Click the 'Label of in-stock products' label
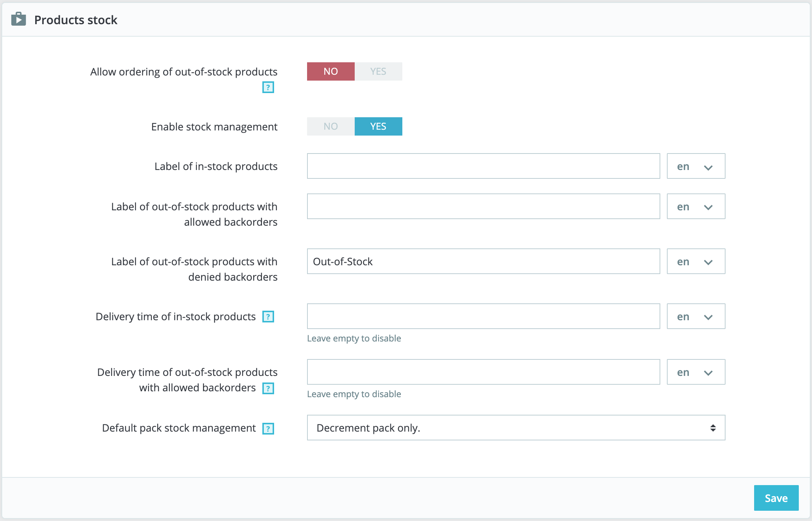 216,166
